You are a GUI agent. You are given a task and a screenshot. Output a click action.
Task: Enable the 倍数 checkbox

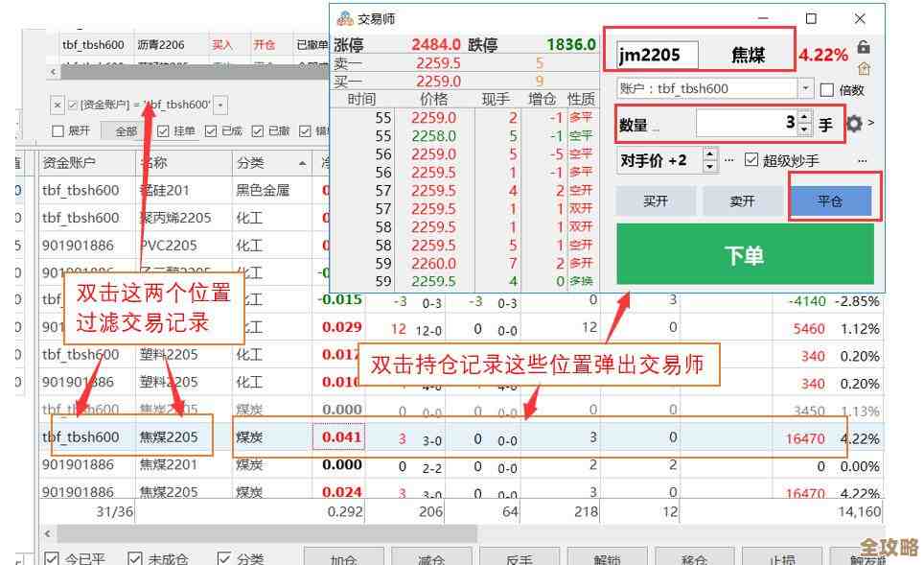(x=827, y=89)
